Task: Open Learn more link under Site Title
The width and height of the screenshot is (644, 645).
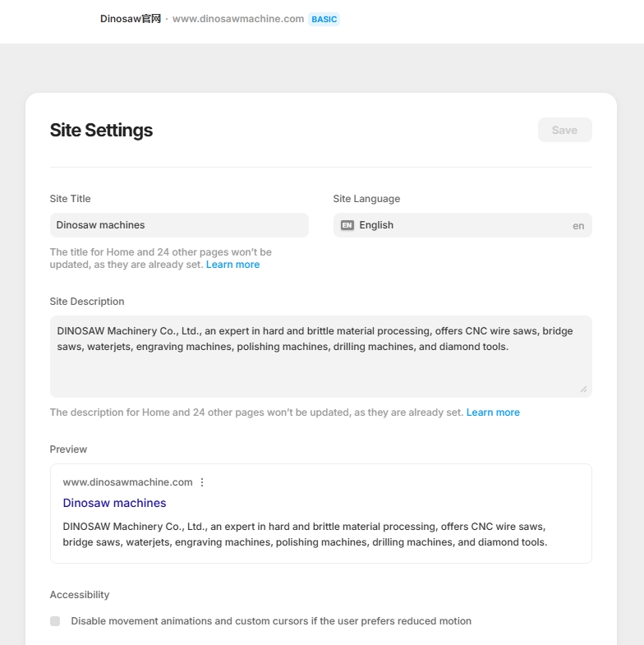Action: pos(232,265)
